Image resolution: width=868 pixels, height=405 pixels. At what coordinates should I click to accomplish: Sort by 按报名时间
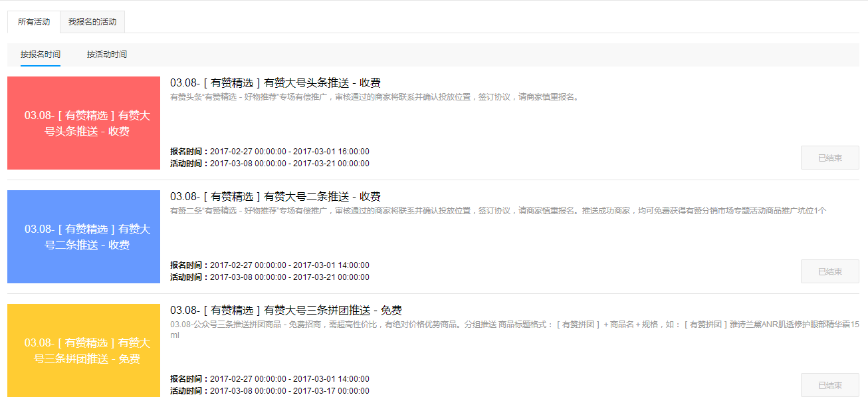[41, 55]
